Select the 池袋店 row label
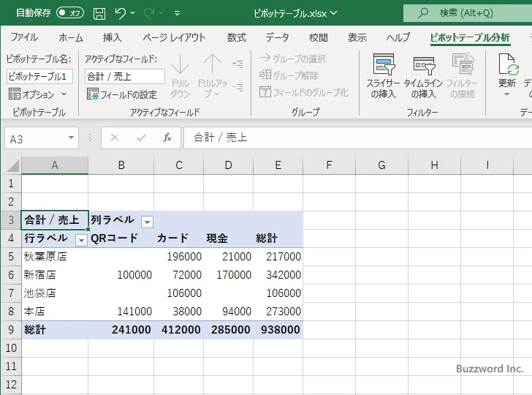 tap(55, 293)
